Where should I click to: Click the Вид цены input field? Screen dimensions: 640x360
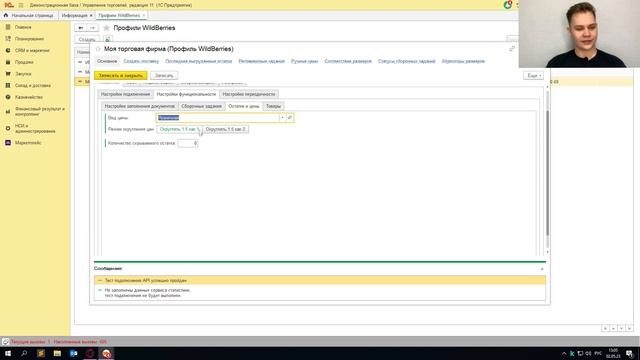(x=218, y=118)
